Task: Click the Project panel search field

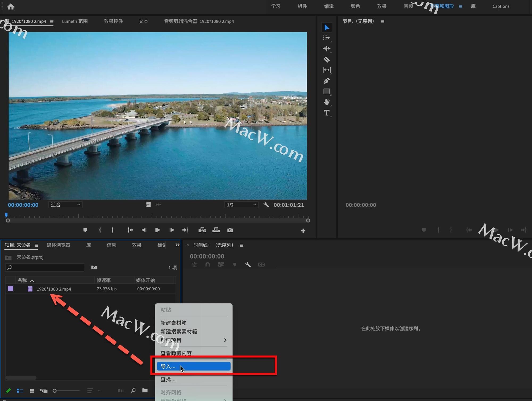Action: click(x=45, y=267)
